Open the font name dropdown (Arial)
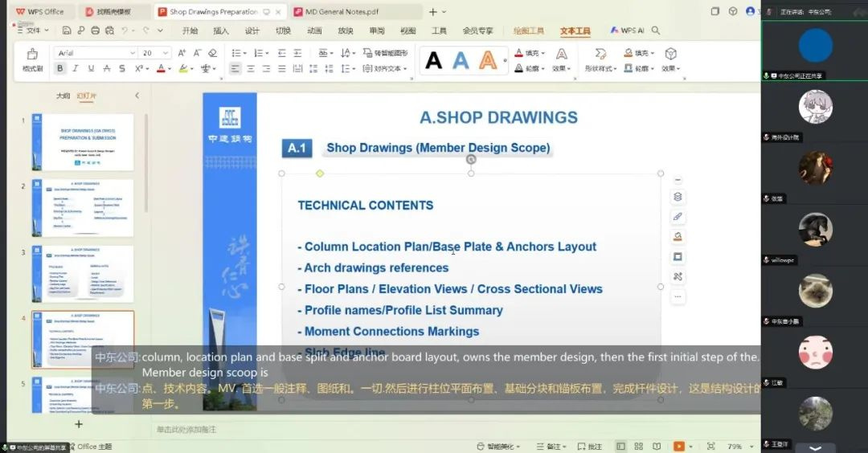 (x=133, y=53)
